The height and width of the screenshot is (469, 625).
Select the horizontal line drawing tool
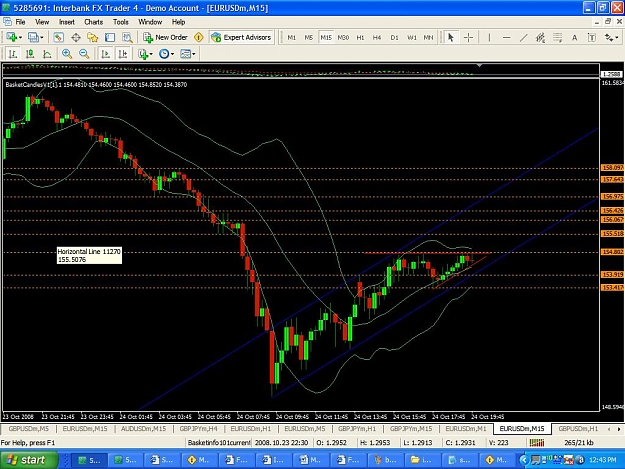(506, 37)
